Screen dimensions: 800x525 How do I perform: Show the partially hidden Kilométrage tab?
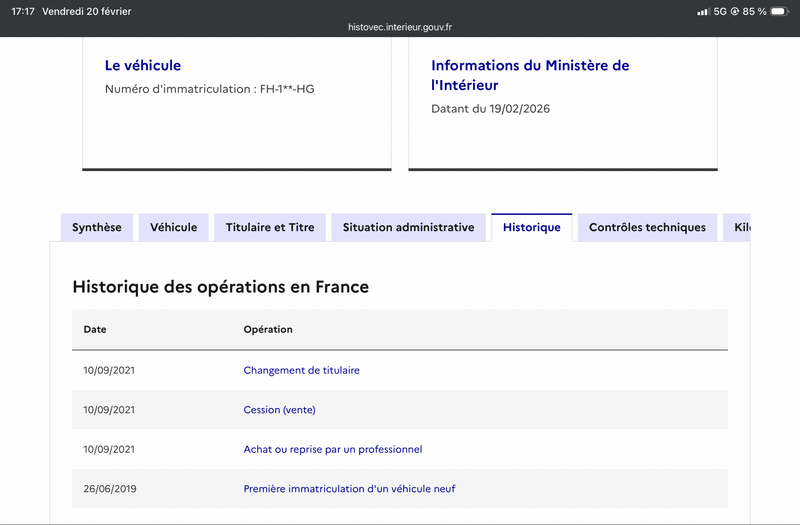(x=738, y=227)
